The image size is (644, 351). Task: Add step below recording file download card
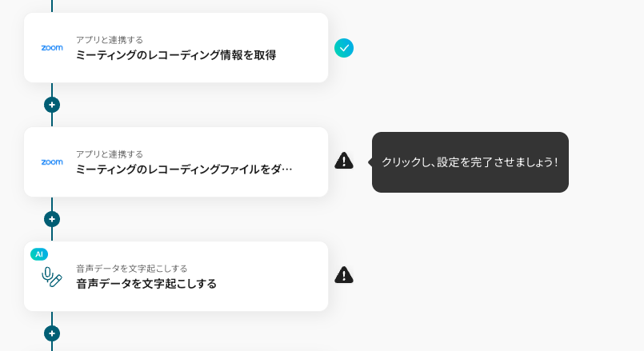[x=52, y=219]
